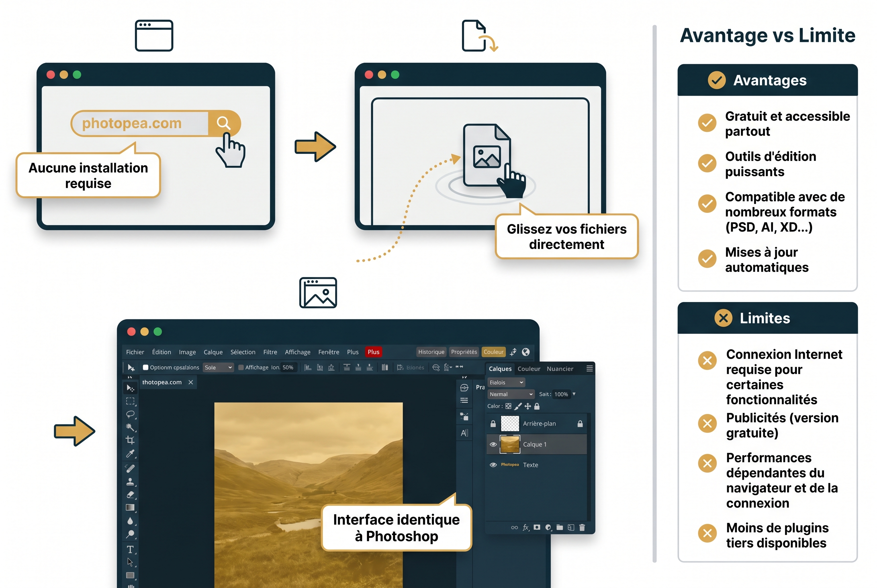The image size is (877, 588).
Task: Open the Narmal blend mode dropdown
Action: point(511,394)
